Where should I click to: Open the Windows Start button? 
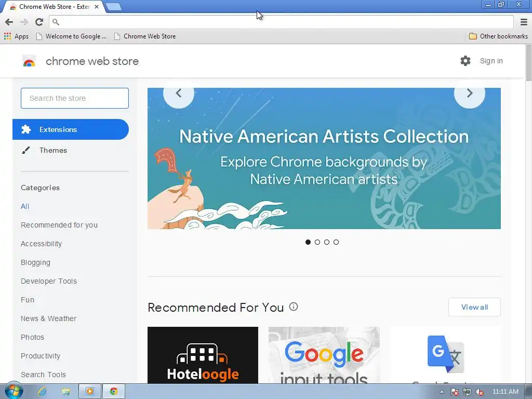(14, 391)
